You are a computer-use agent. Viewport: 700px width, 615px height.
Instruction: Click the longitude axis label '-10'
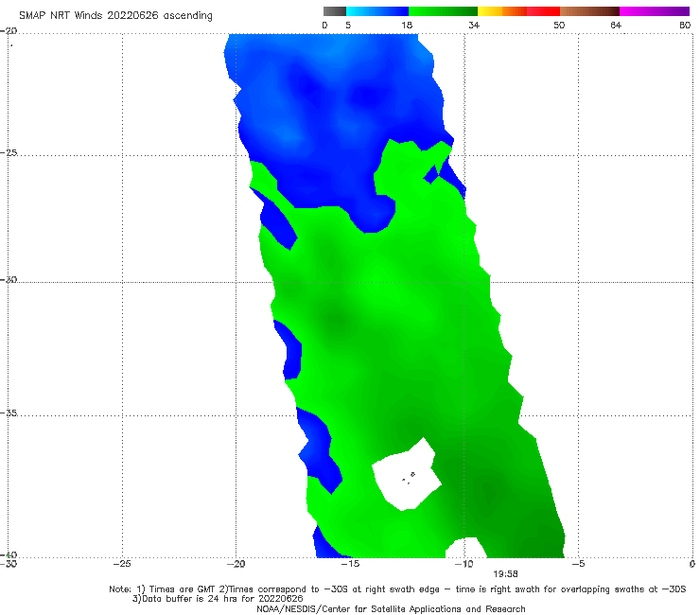tap(464, 564)
